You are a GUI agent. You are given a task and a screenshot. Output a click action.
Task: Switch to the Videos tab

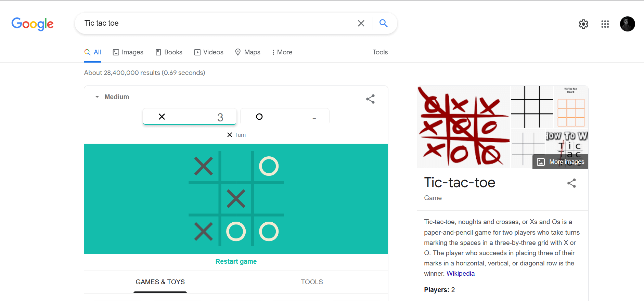click(209, 52)
